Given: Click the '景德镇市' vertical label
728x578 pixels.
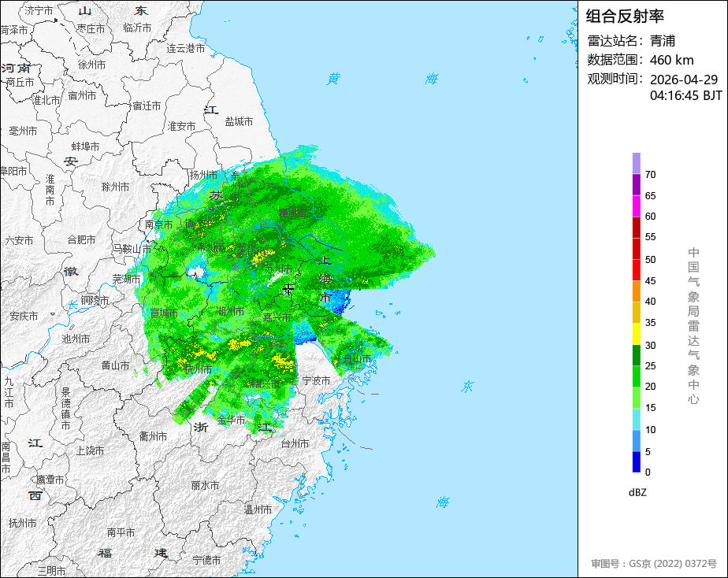Looking at the screenshot, I should tap(66, 409).
